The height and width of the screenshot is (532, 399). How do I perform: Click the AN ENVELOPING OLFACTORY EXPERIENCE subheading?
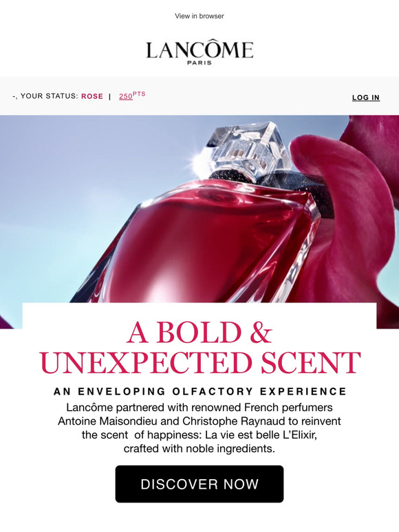pyautogui.click(x=200, y=391)
